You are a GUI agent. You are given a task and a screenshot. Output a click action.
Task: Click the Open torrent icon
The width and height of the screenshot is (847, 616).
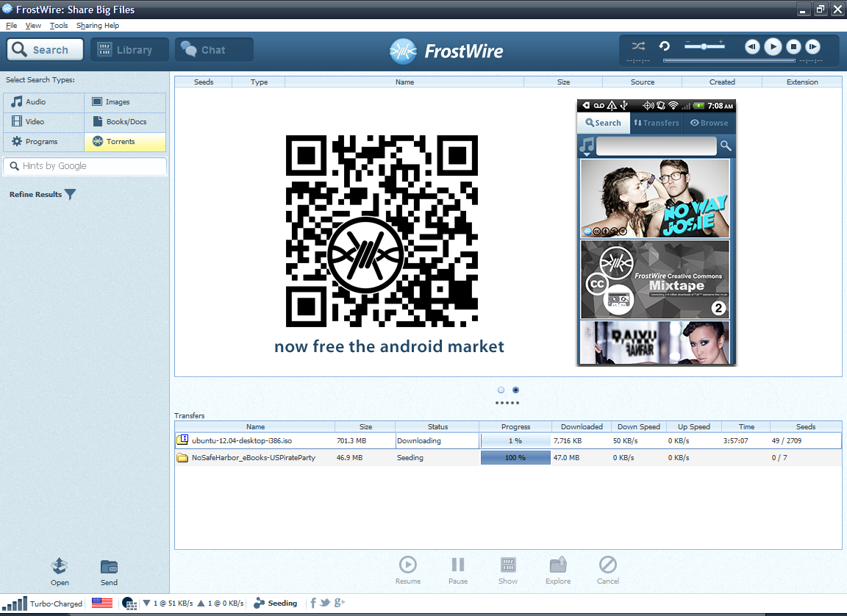coord(60,572)
